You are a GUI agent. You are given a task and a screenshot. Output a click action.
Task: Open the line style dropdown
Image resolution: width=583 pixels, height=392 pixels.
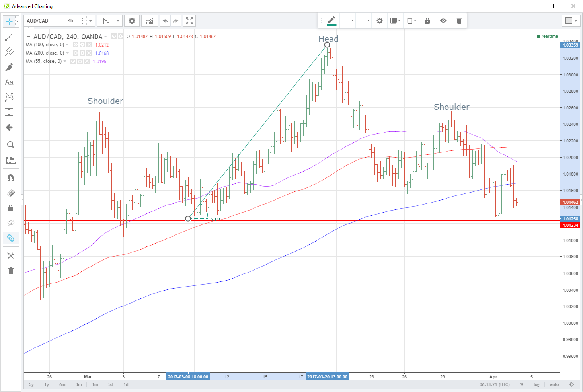348,21
